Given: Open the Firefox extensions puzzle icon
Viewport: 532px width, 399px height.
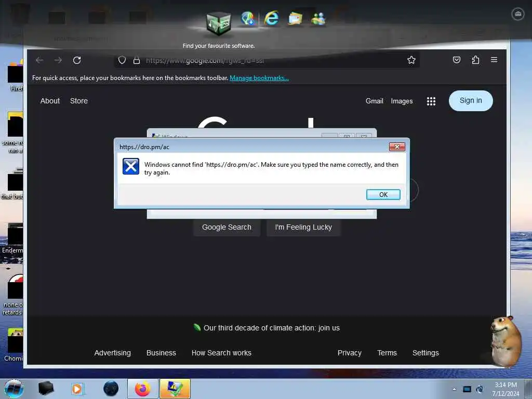Looking at the screenshot, I should click(x=475, y=60).
